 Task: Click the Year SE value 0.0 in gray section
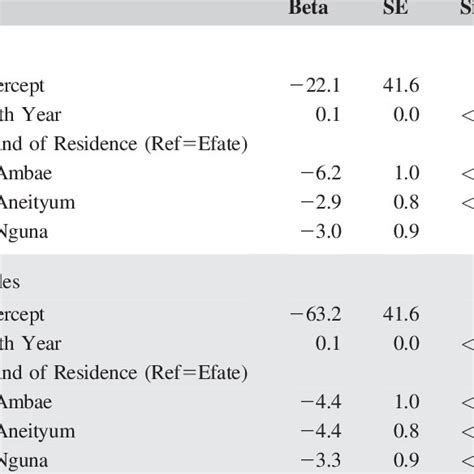pyautogui.click(x=406, y=344)
